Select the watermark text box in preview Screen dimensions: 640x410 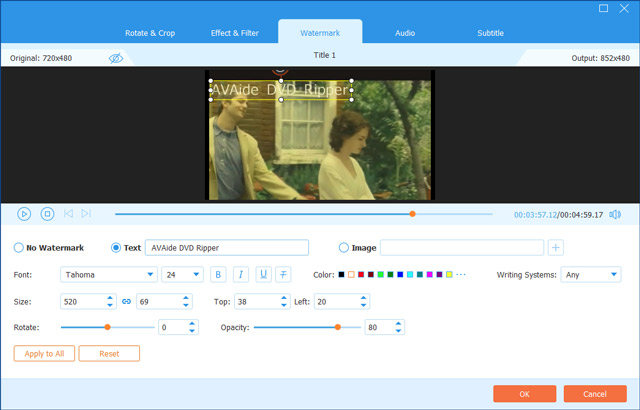[x=281, y=90]
